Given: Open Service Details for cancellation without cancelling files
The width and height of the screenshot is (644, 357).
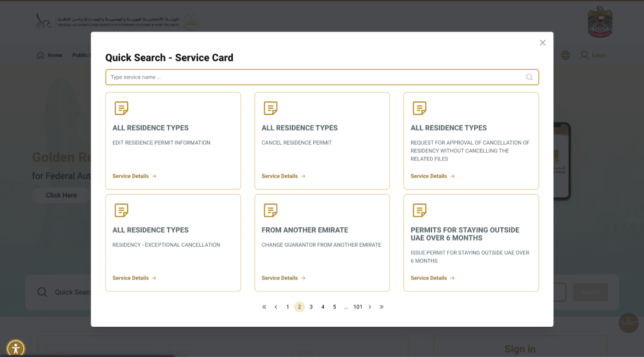Looking at the screenshot, I should [433, 176].
